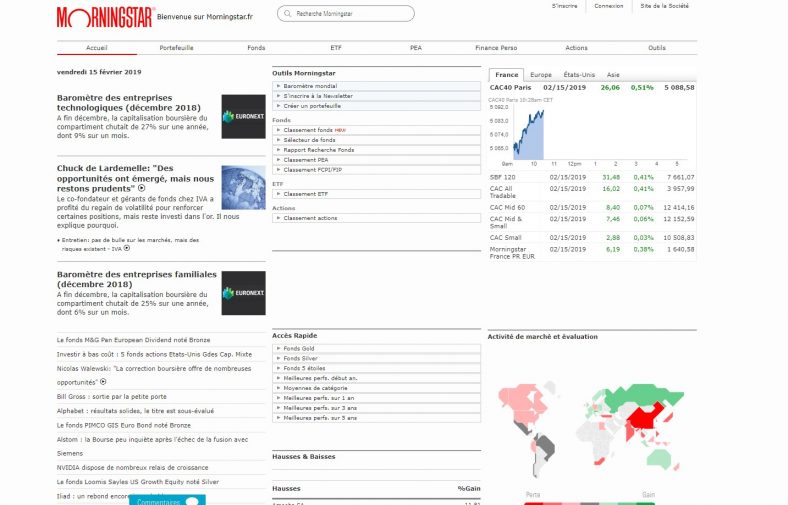Expand Classement PEA arrow

[278, 160]
